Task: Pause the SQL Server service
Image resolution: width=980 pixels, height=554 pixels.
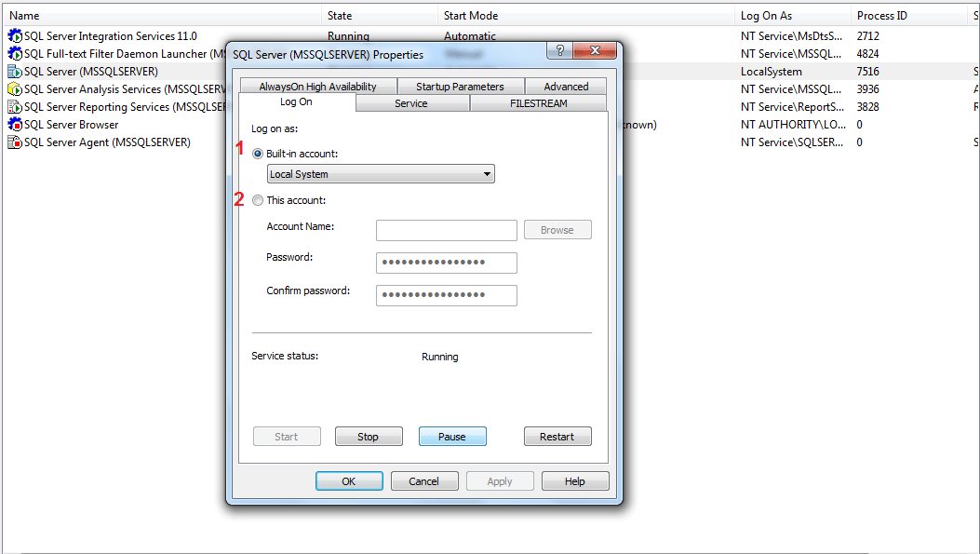Action: (452, 437)
